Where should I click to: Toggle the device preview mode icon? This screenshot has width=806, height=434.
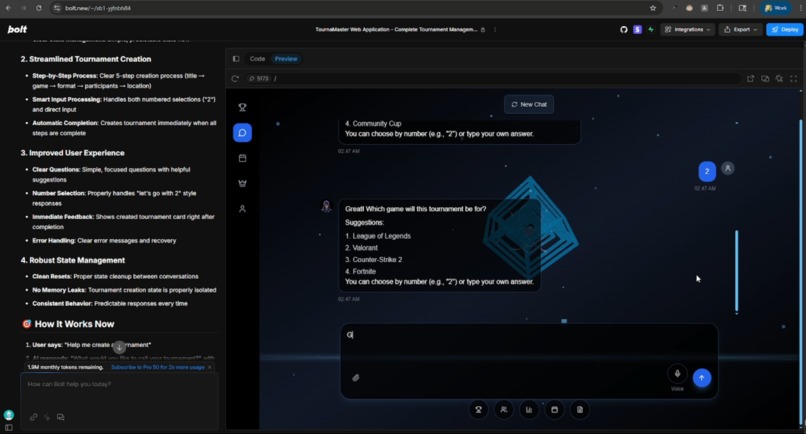(765, 79)
